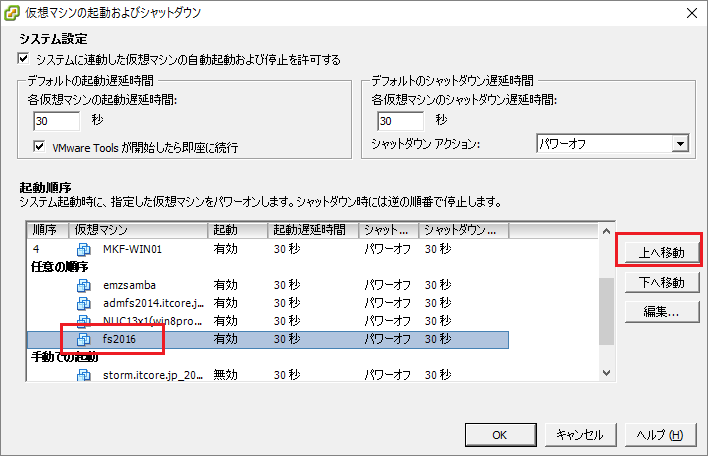This screenshot has height=456, width=708.
Task: Click the order number 4 cell
Action: [36, 249]
